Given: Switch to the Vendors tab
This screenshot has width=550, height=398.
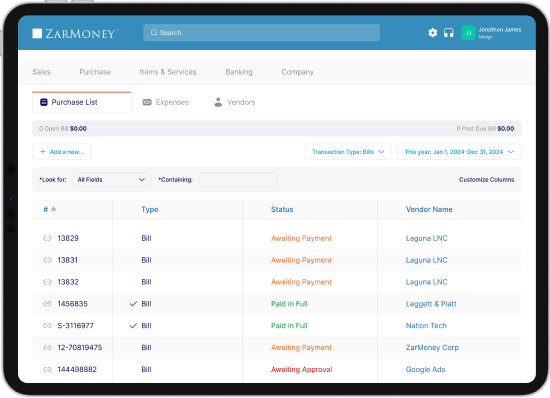Looking at the screenshot, I should [235, 102].
